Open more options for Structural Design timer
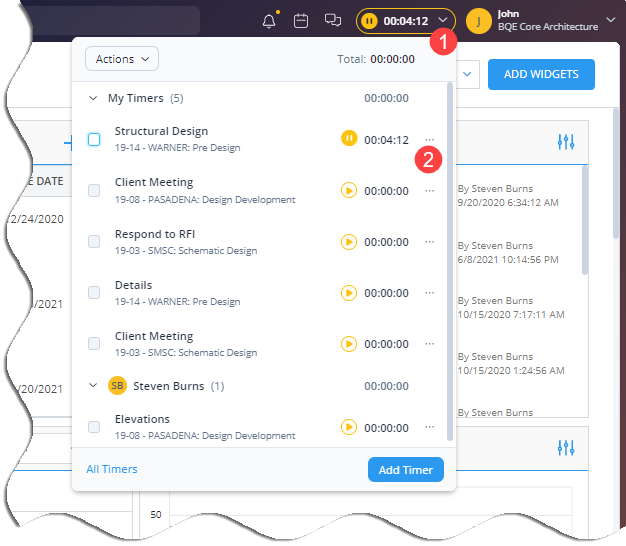The height and width of the screenshot is (546, 626). tap(430, 139)
